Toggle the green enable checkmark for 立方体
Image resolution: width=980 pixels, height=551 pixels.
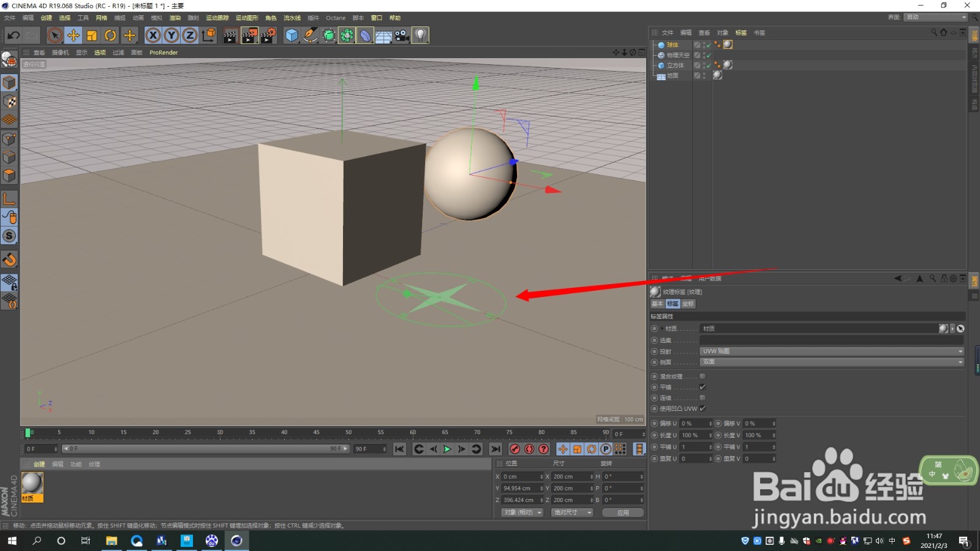[x=708, y=65]
